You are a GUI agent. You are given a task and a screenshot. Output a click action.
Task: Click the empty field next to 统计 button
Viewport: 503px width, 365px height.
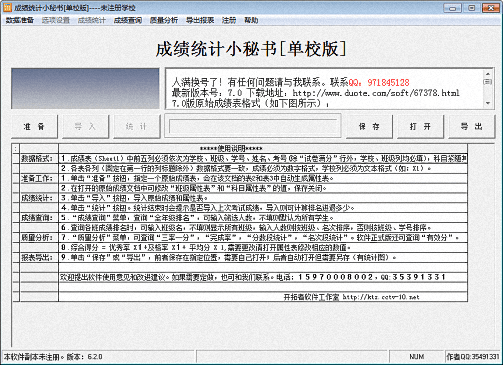tap(253, 126)
